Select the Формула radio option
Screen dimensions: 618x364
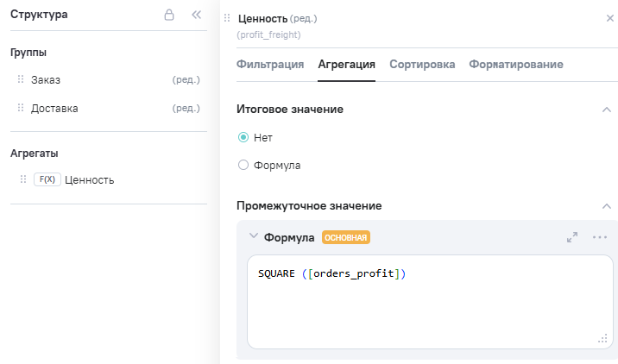(243, 165)
